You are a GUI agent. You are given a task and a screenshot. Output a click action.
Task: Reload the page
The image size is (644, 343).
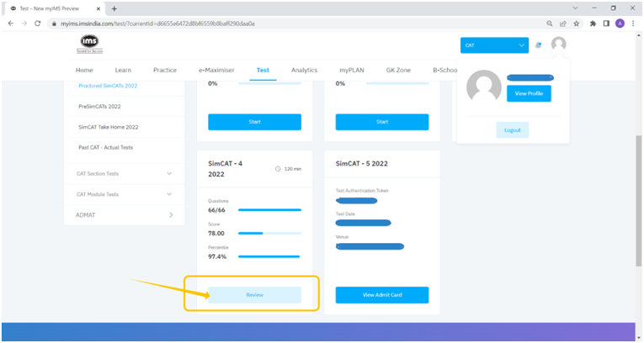(37, 24)
